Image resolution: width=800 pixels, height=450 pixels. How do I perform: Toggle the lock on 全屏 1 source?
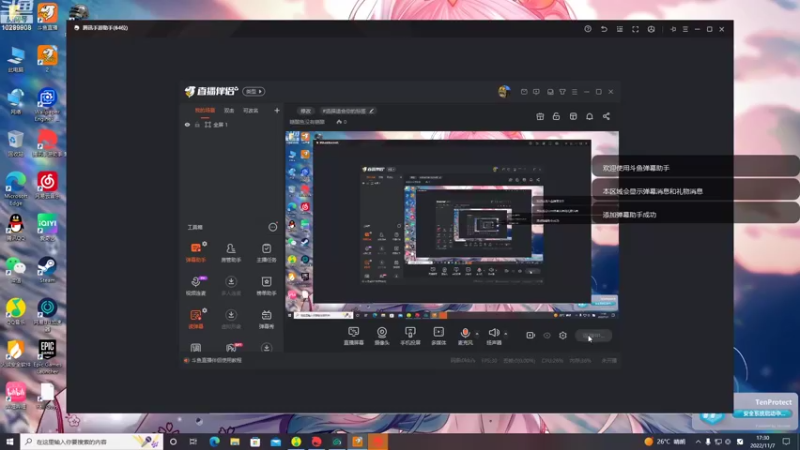coord(197,124)
